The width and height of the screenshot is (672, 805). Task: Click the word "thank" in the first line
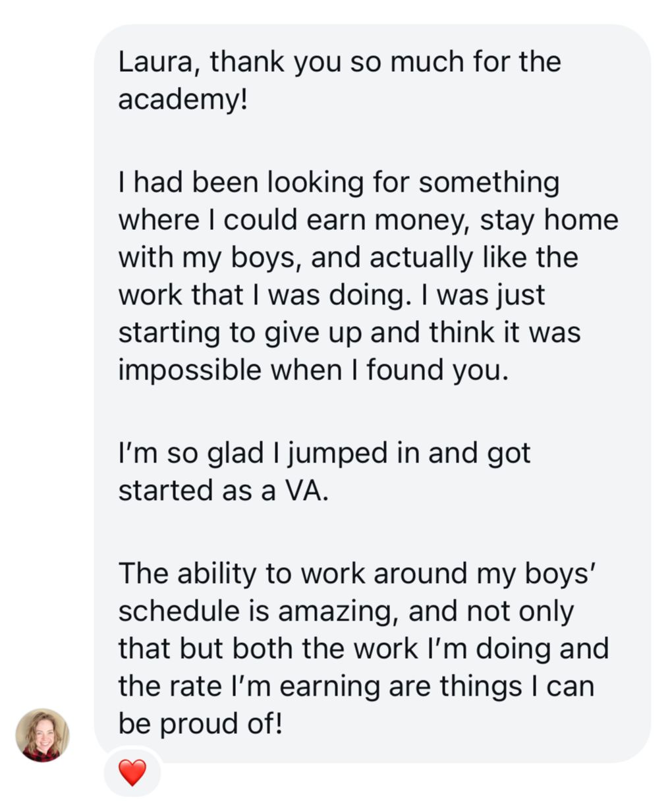pos(247,63)
